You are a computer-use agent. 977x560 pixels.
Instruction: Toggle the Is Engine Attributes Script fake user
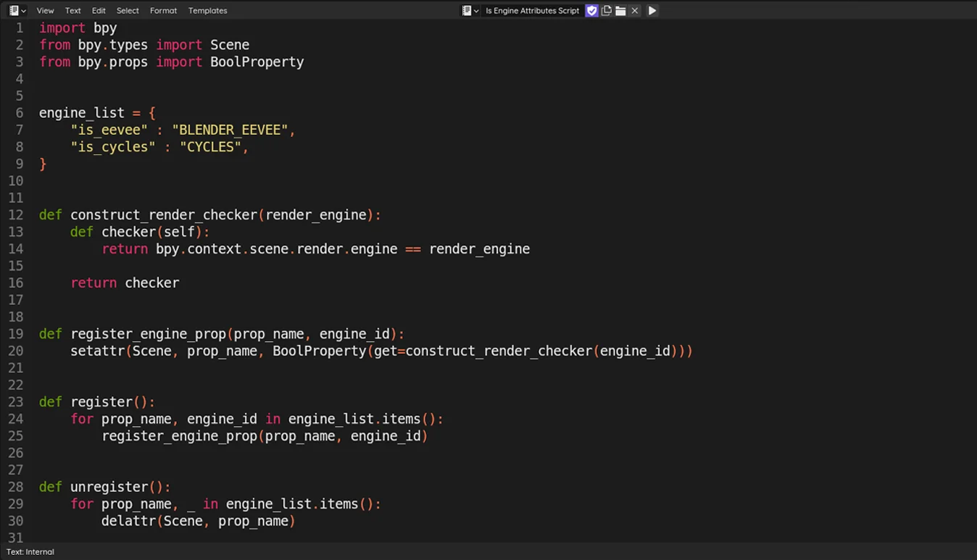[x=591, y=10]
